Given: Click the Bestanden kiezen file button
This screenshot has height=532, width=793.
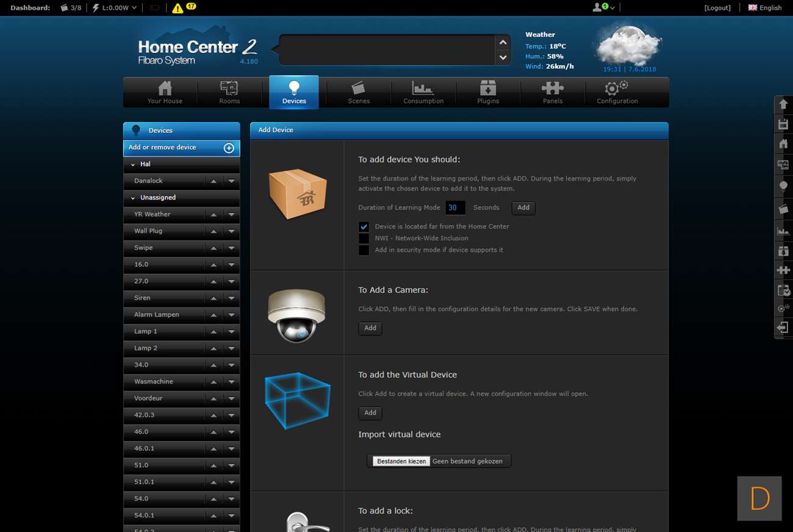Looking at the screenshot, I should [x=401, y=461].
